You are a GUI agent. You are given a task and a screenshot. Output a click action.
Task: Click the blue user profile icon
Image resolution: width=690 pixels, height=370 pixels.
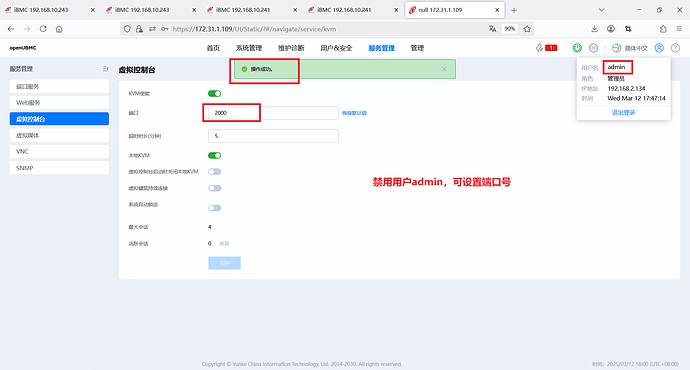pyautogui.click(x=659, y=48)
